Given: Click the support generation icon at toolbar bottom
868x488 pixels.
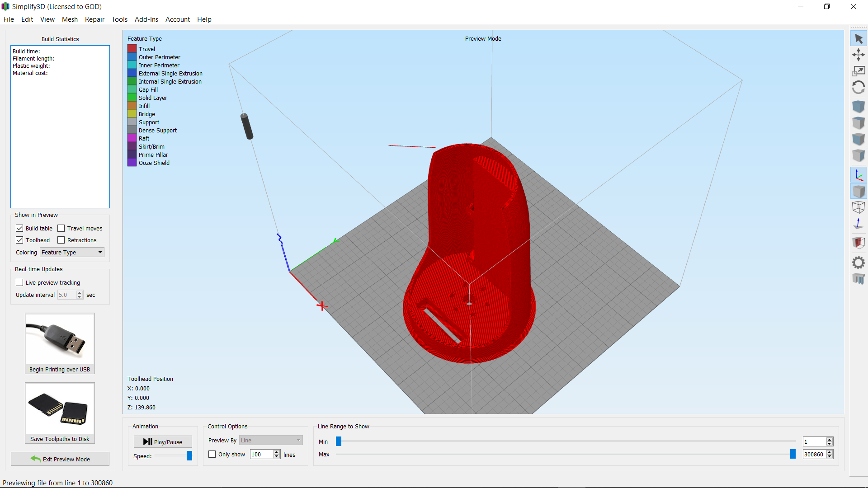Looking at the screenshot, I should [x=859, y=279].
